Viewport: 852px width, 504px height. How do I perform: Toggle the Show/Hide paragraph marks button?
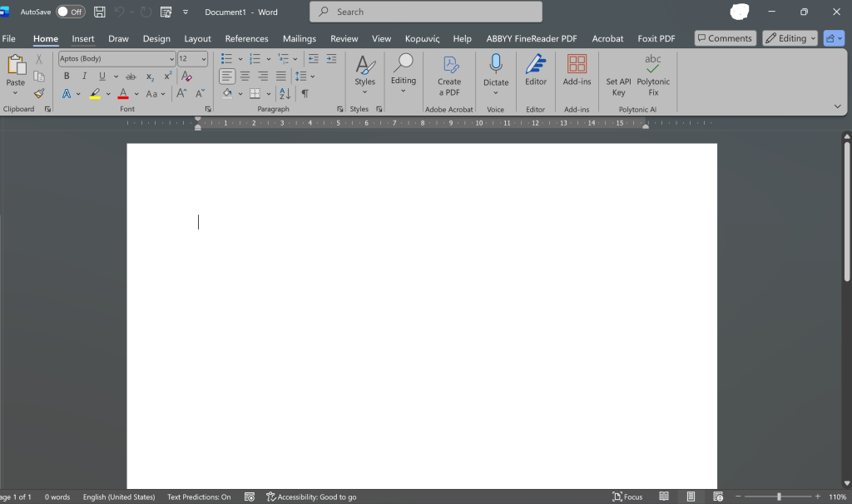coord(305,94)
